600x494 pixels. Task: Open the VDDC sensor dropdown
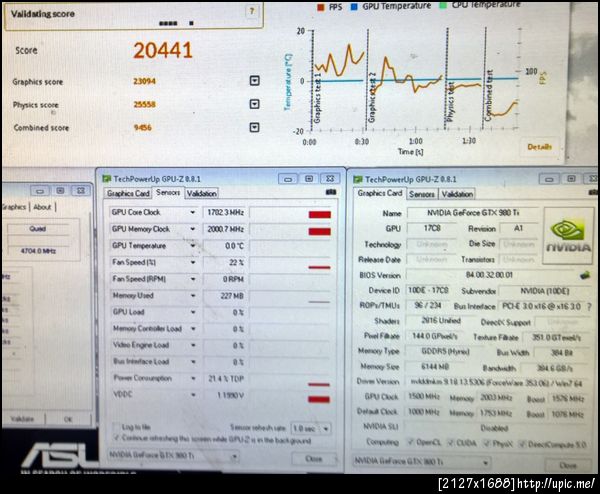pos(193,395)
